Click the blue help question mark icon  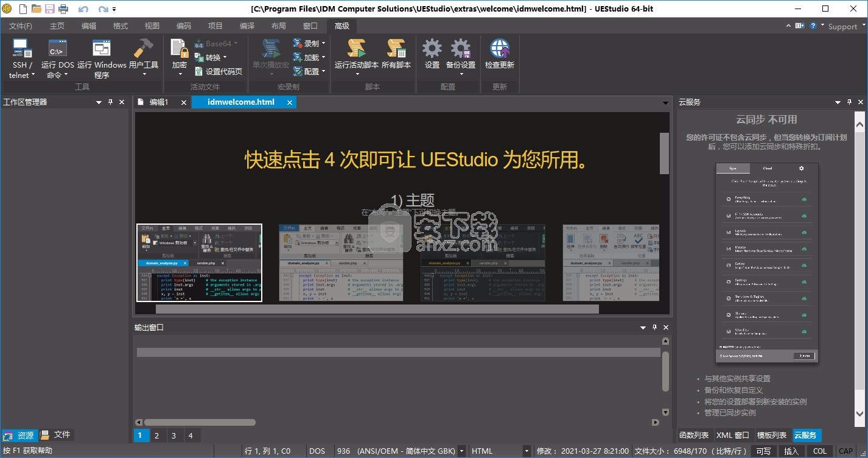click(x=814, y=26)
